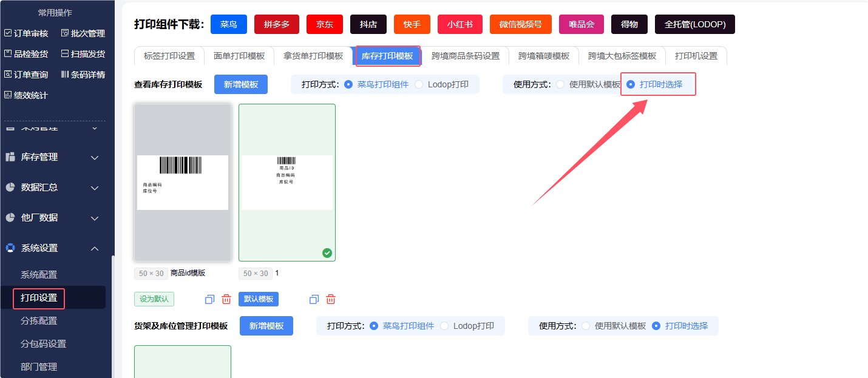The height and width of the screenshot is (378, 868).
Task: Open 打印设置 in sidebar
Action: [x=39, y=298]
